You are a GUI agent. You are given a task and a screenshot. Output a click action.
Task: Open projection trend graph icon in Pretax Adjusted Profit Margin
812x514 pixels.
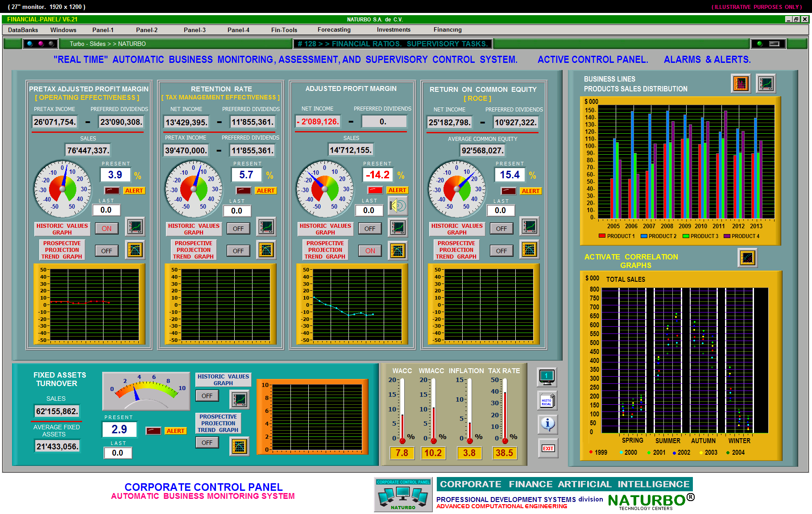pyautogui.click(x=135, y=250)
